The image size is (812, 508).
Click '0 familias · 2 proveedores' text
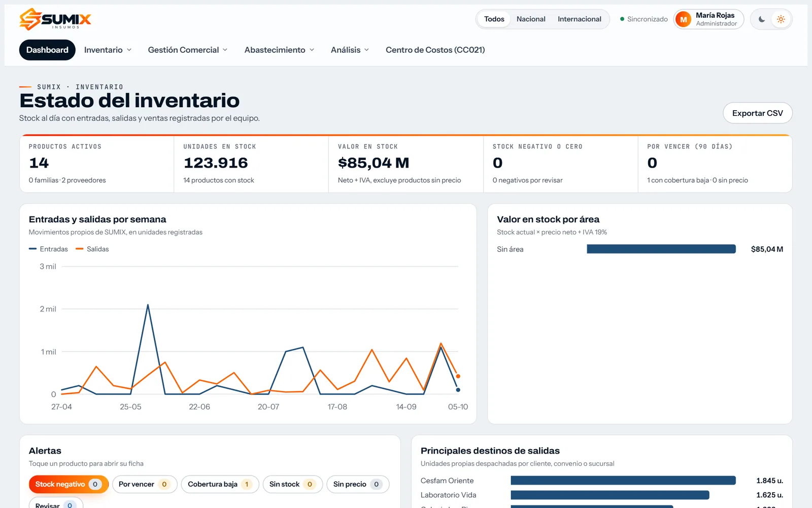67,180
